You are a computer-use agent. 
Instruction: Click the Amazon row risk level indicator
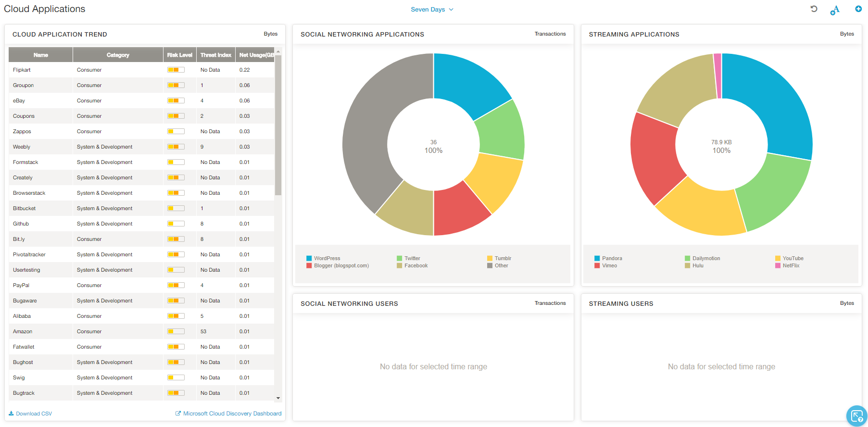(x=176, y=331)
